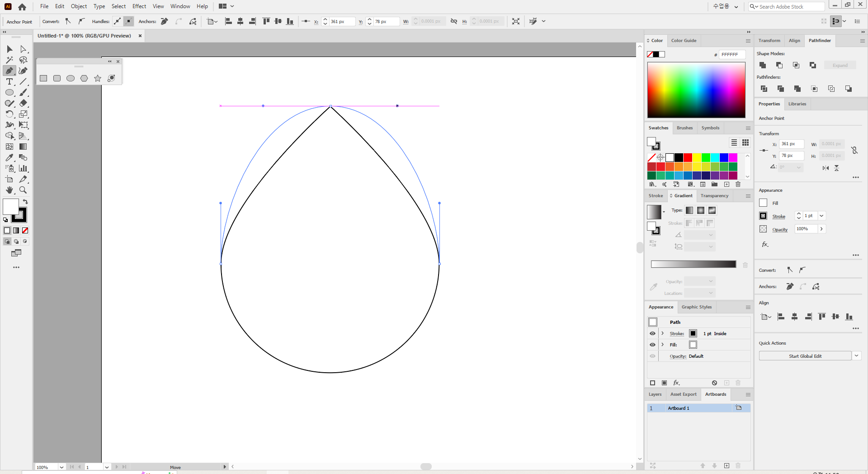Pick the Star tool in floating panel

pos(98,78)
